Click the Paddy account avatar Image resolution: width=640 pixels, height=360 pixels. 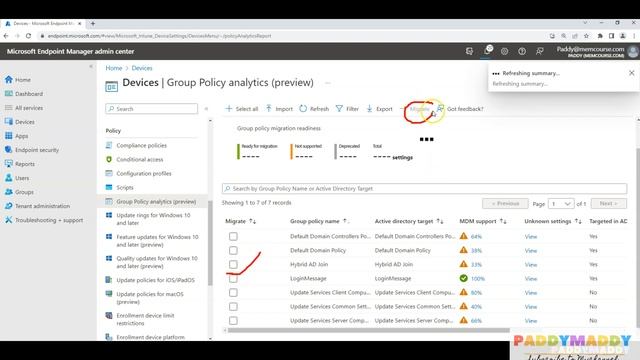633,51
